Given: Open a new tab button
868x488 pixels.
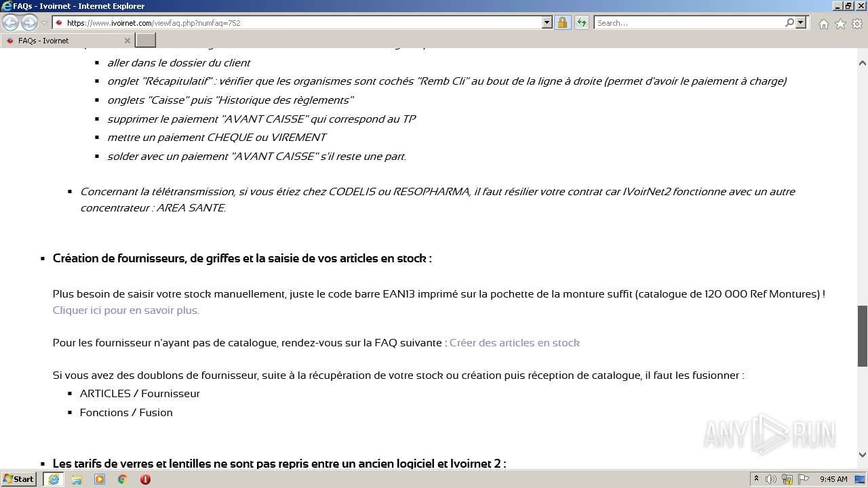Looking at the screenshot, I should [146, 41].
